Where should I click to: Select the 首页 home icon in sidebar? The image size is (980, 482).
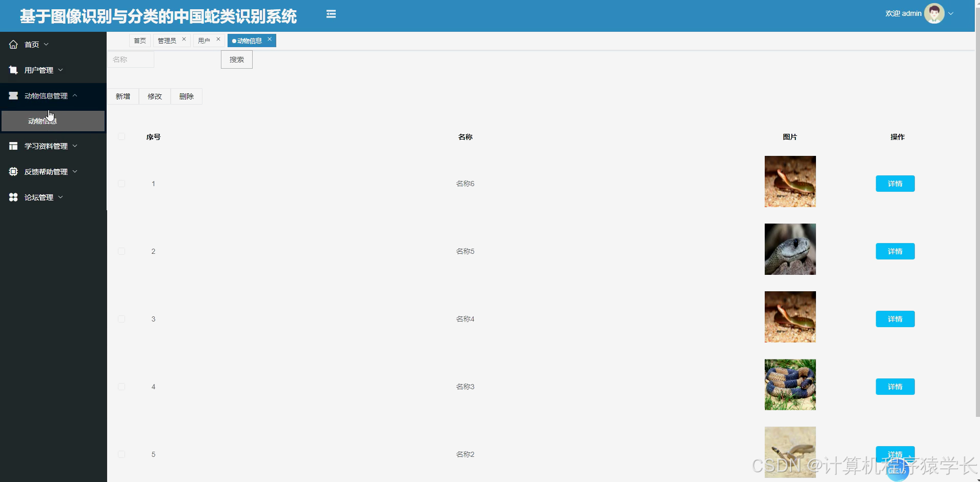pyautogui.click(x=13, y=44)
